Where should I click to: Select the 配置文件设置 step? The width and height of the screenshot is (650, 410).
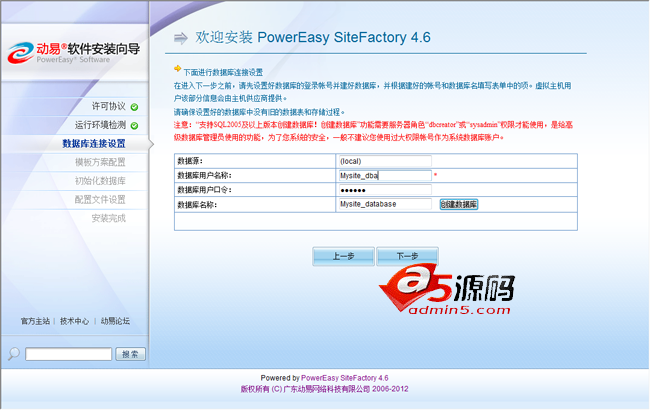[100, 199]
